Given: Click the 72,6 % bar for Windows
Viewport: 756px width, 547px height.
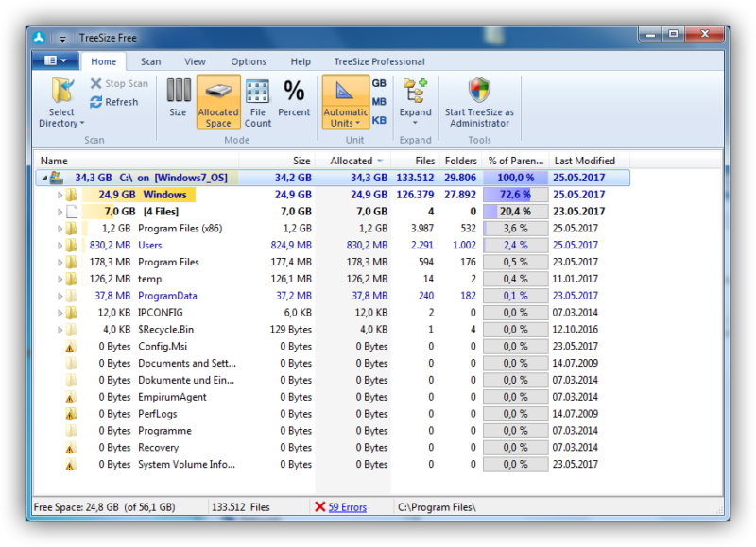Looking at the screenshot, I should tap(516, 195).
